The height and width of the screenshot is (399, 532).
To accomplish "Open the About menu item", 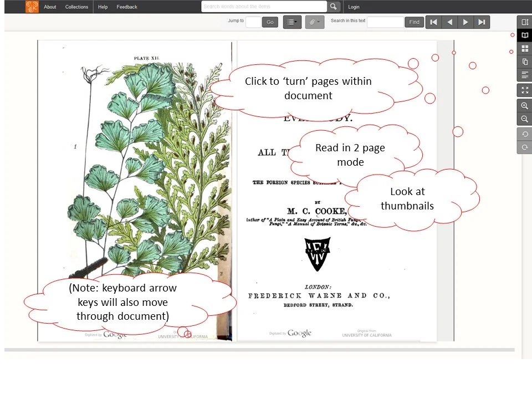I will pos(50,7).
